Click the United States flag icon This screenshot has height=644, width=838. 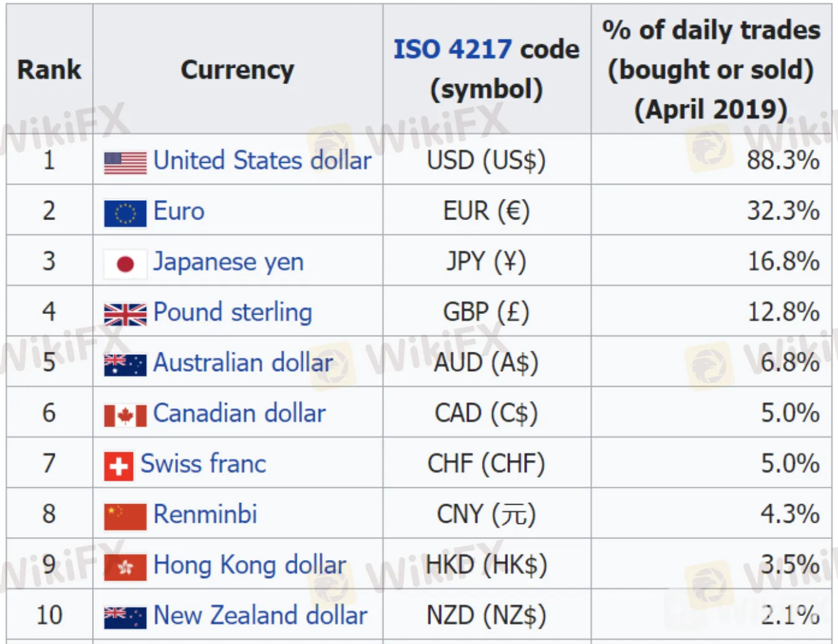coord(125,163)
